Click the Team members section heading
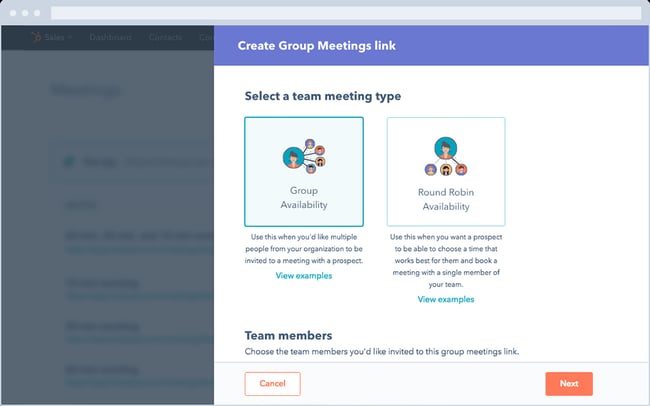 point(288,335)
